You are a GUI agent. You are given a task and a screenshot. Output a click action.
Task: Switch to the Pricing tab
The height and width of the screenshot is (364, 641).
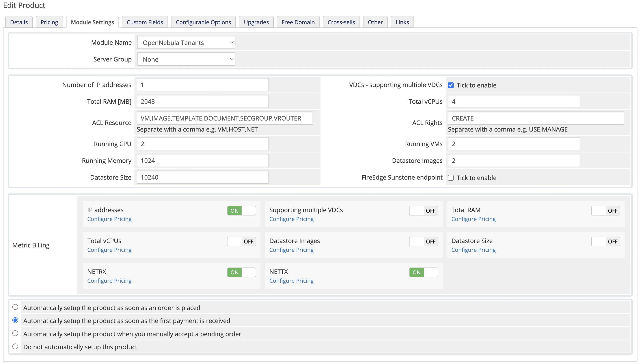point(49,22)
